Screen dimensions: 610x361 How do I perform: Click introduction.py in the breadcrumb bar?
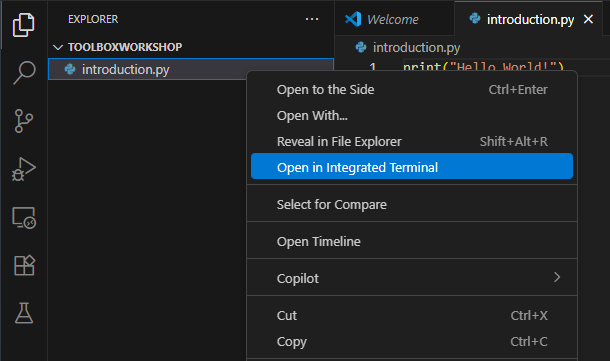[416, 47]
